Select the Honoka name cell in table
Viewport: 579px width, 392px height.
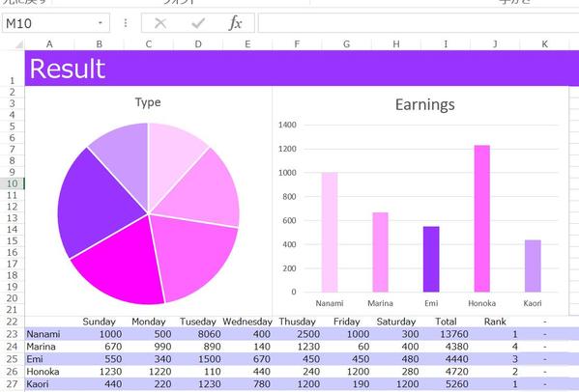click(49, 372)
